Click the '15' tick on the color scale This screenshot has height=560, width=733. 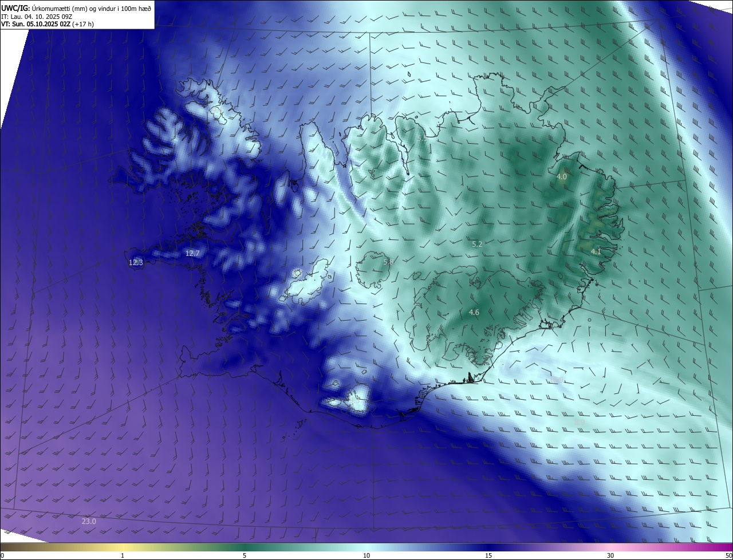(x=488, y=555)
